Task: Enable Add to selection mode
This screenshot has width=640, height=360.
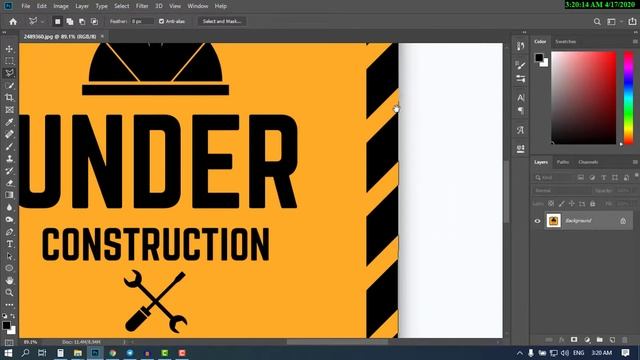Action: click(70, 21)
